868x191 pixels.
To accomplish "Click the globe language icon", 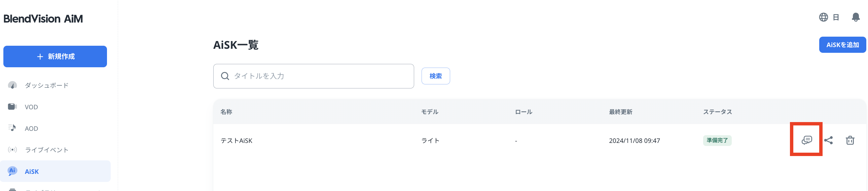I will click(823, 17).
